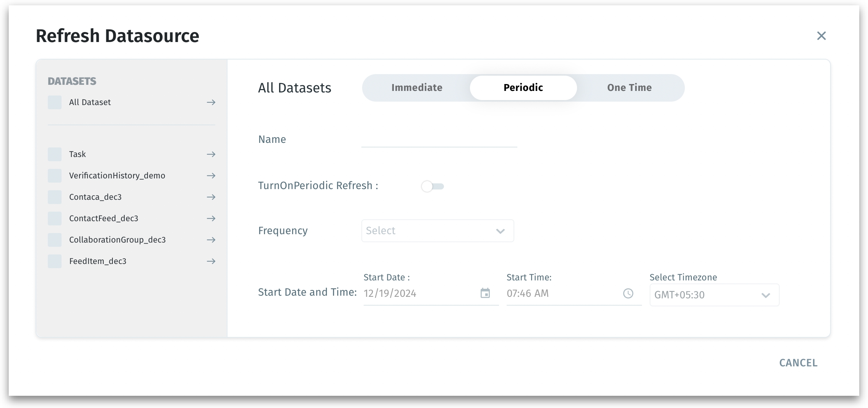This screenshot has width=868, height=408.
Task: Click the arrow icon beside Task dataset
Action: (x=211, y=154)
